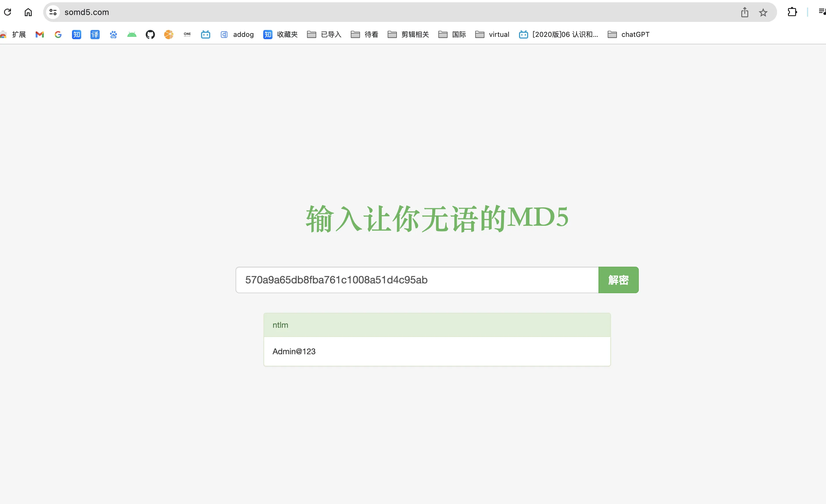This screenshot has height=504, width=826.
Task: Select the ntlm result header
Action: point(437,325)
